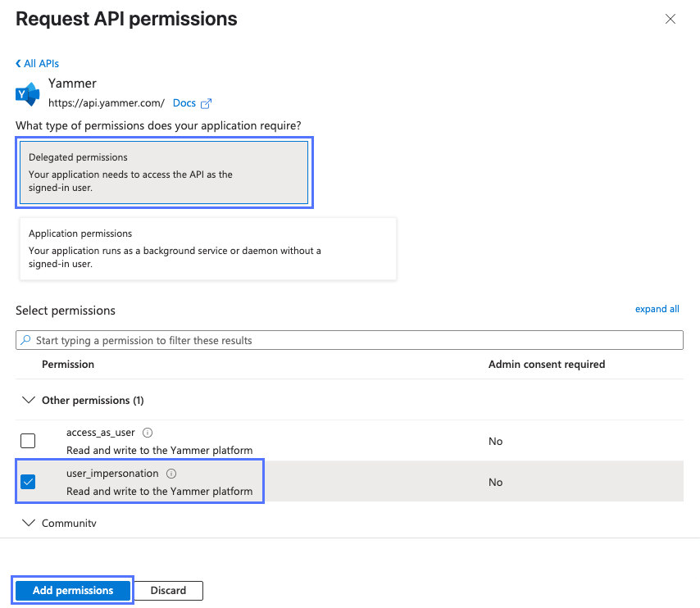Expand the Community permissions group
Image resolution: width=700 pixels, height=608 pixels.
pos(29,523)
